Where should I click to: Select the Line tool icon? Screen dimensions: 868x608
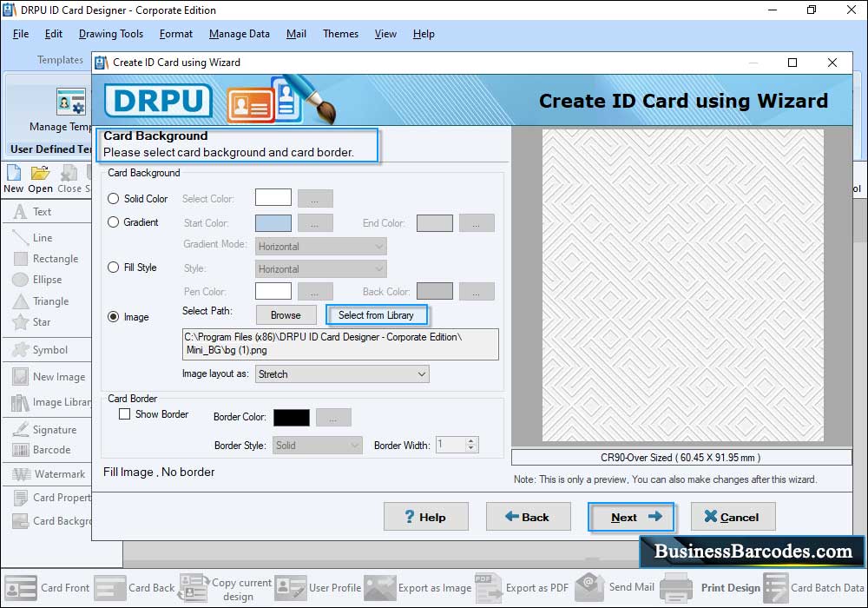20,237
